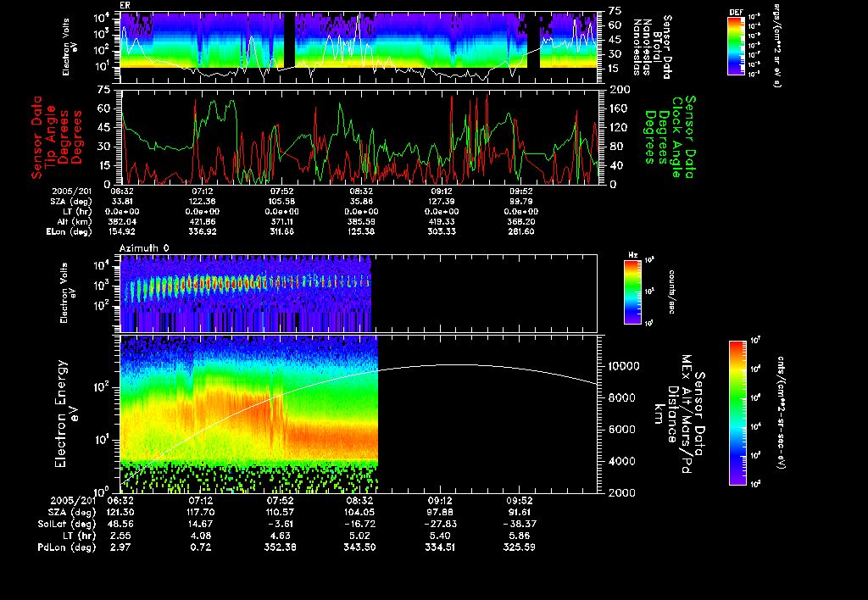
Task: Click the 'ELon (deg)' row header
Action: point(70,232)
